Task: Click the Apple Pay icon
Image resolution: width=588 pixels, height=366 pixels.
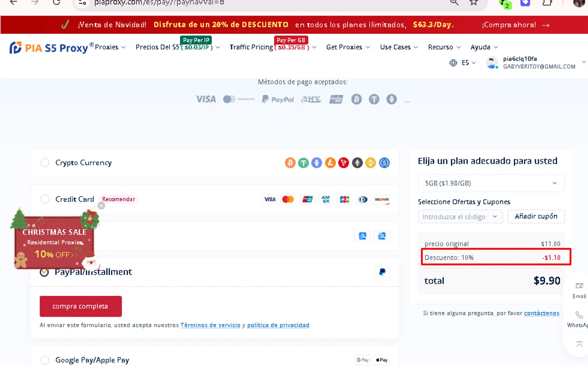Action: [382, 360]
